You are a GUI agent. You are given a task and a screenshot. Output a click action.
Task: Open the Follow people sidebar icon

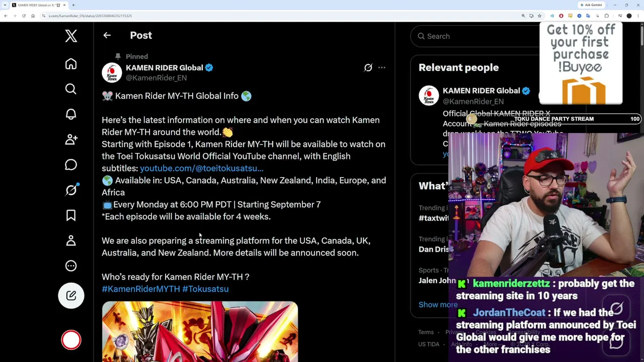71,139
